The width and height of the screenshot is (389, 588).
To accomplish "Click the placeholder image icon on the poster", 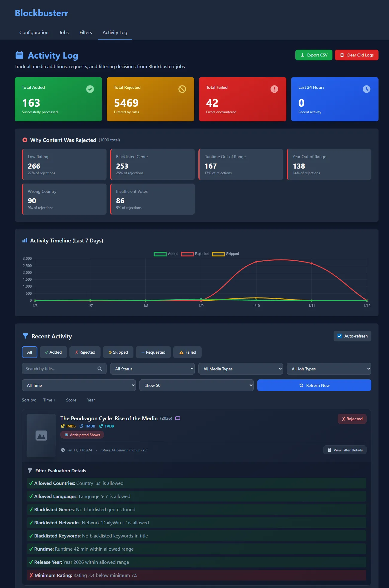I will pyautogui.click(x=41, y=436).
